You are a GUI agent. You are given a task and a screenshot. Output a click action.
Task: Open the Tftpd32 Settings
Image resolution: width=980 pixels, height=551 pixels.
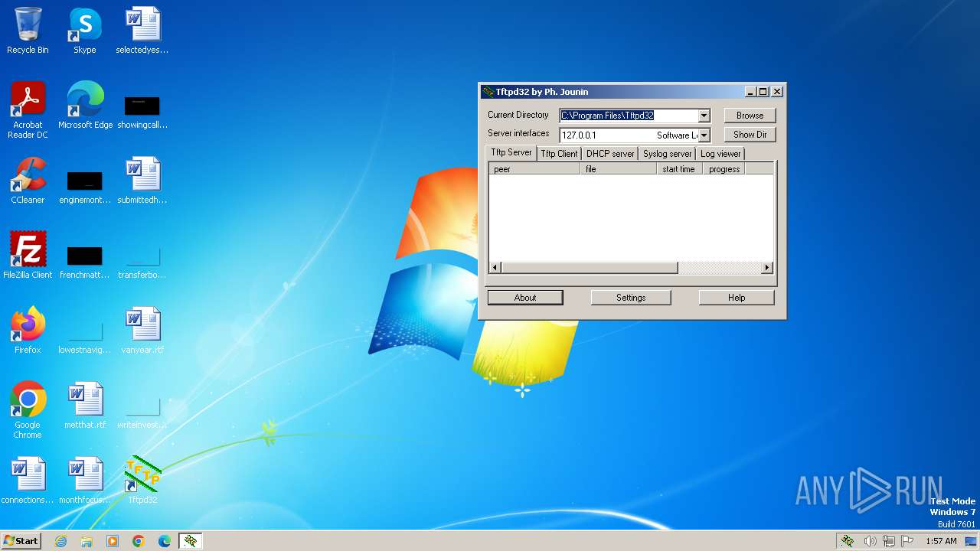click(631, 298)
